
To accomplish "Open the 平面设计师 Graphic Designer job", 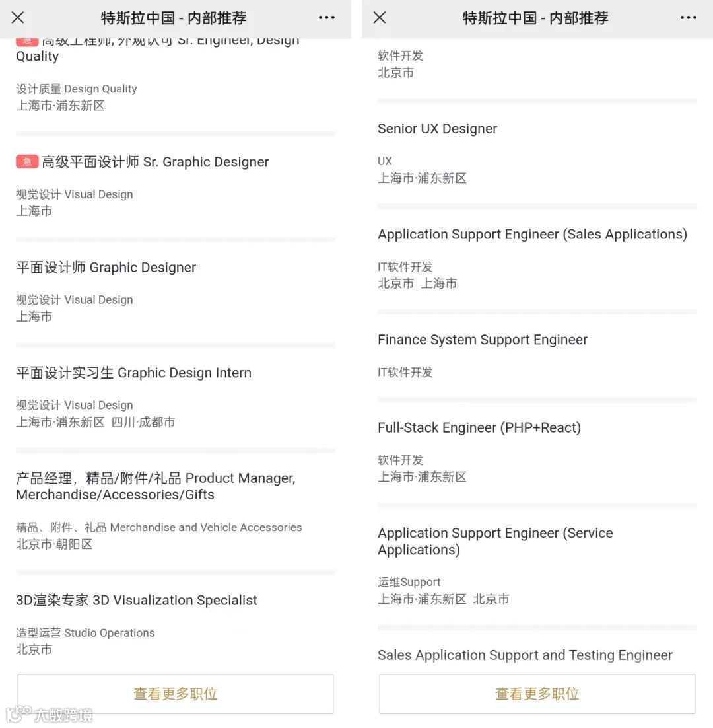I will (x=106, y=268).
